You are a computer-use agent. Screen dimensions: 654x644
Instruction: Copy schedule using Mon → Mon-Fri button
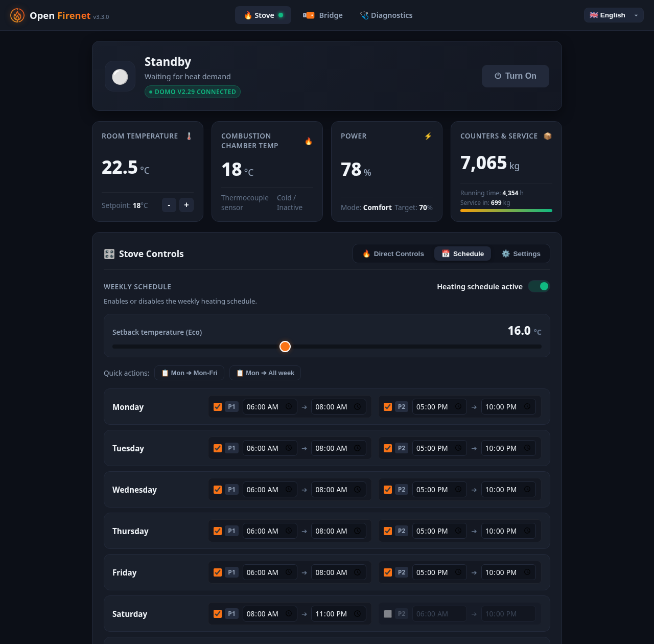189,373
